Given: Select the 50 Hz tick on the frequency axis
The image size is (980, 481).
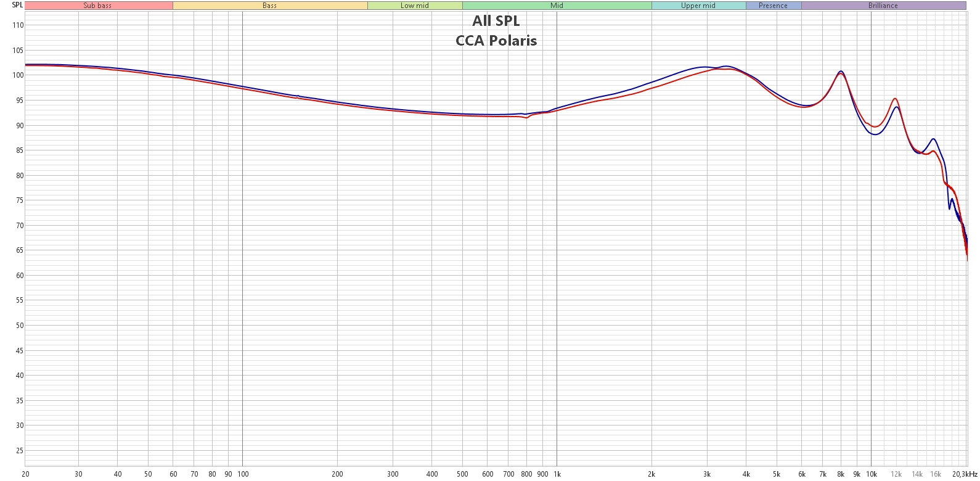Looking at the screenshot, I should (x=149, y=474).
